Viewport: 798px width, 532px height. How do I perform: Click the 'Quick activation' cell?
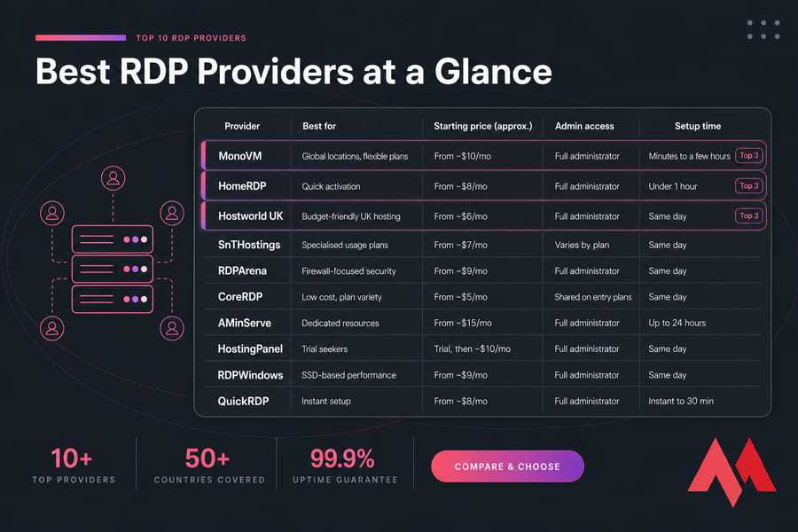tap(331, 186)
